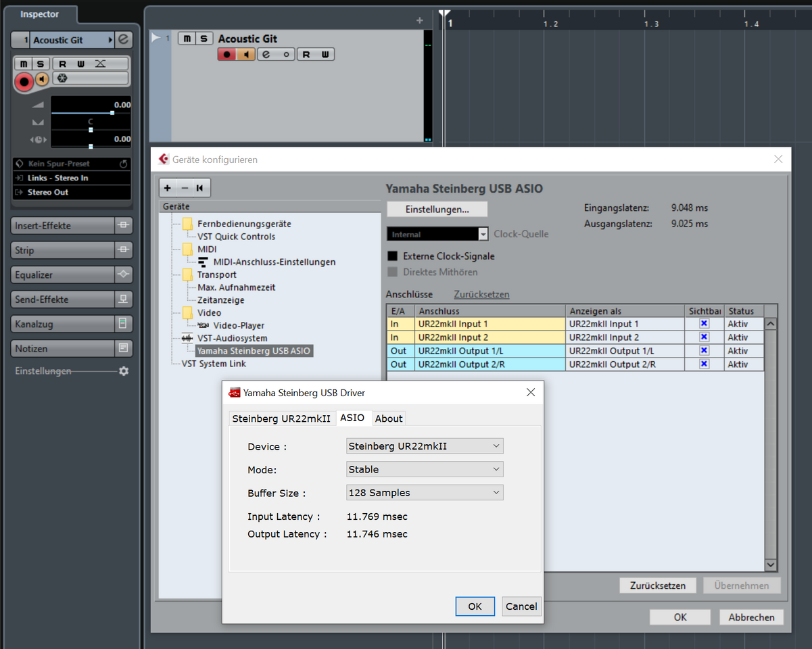Screen dimensions: 812x649
Task: Open the Buffer Size dropdown showing 128 Samples
Action: coord(425,493)
